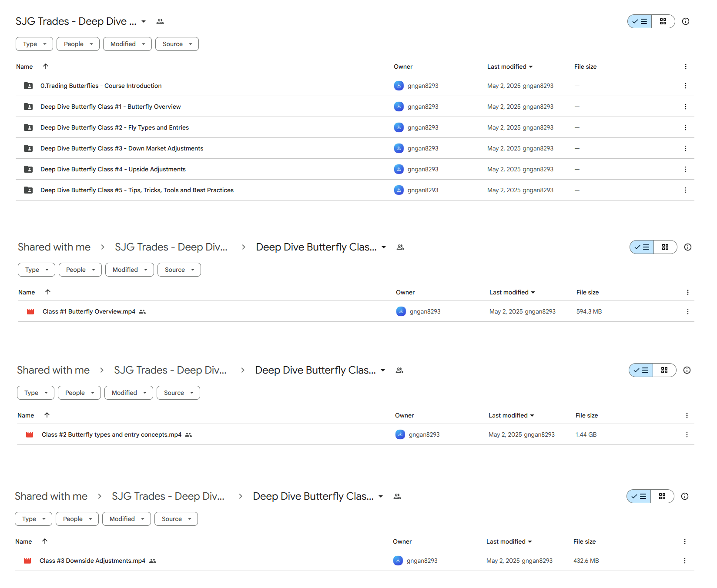This screenshot has width=717, height=588.
Task: Go to SJG Trades breadcrumb above Class #3 mp4
Action: coord(168,496)
